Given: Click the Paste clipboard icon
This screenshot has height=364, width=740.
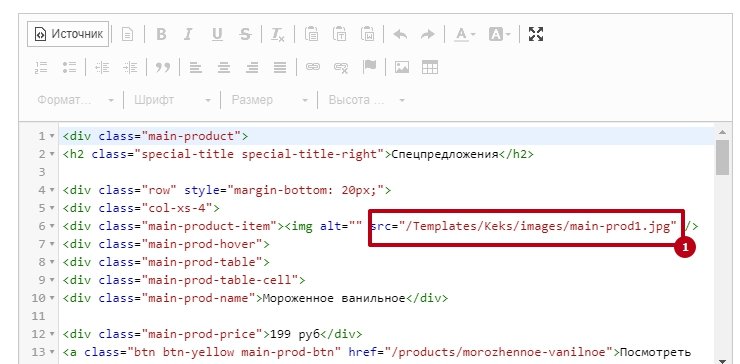Looking at the screenshot, I should tap(311, 34).
